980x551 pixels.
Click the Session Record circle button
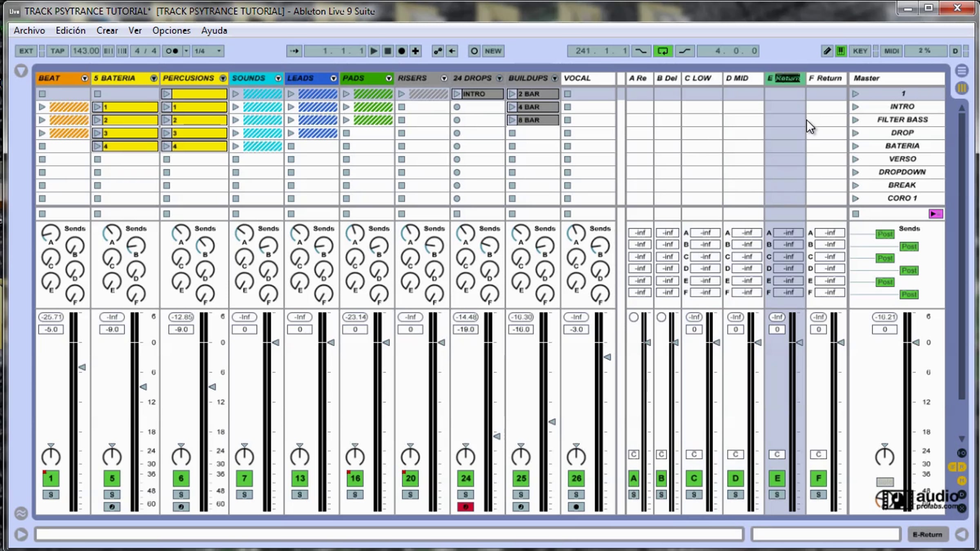(474, 51)
